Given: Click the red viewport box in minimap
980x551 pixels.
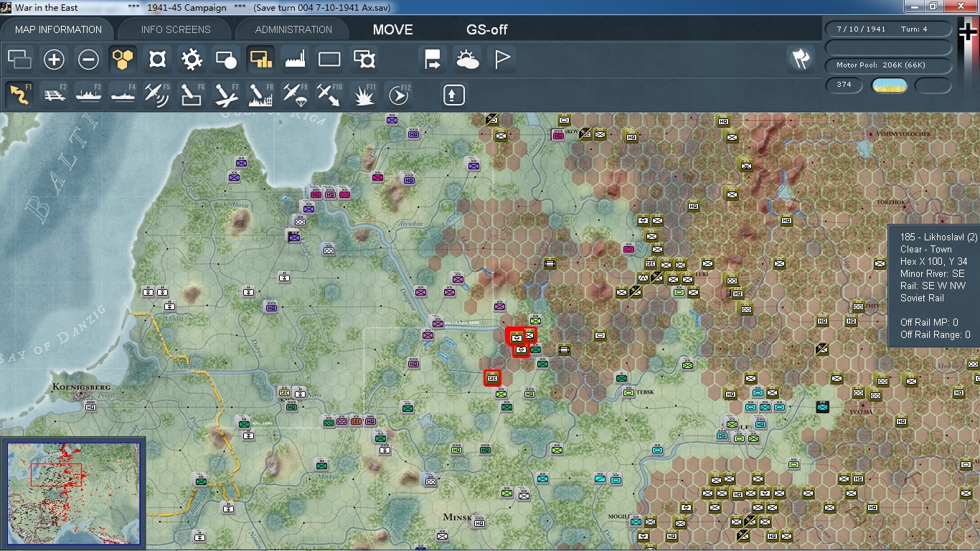Looking at the screenshot, I should (x=56, y=475).
